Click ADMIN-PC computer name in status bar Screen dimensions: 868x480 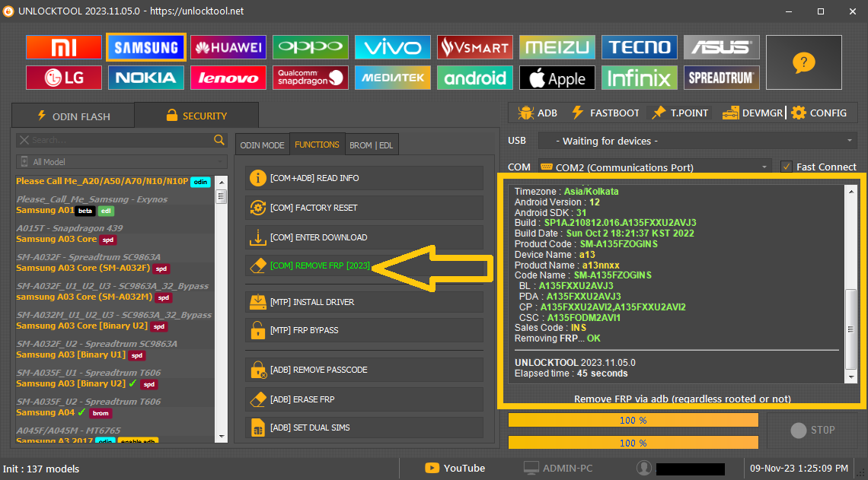click(558, 469)
